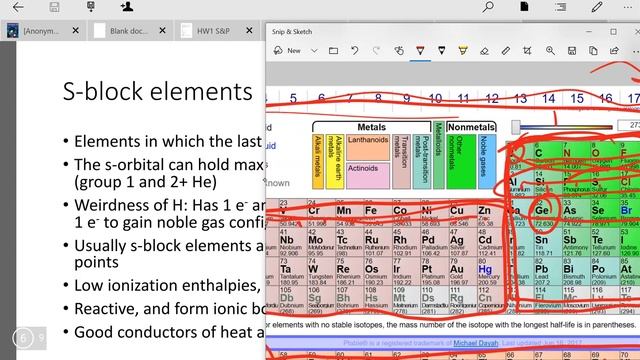
Task: Click the Nonmetals category header
Action: pos(471,127)
